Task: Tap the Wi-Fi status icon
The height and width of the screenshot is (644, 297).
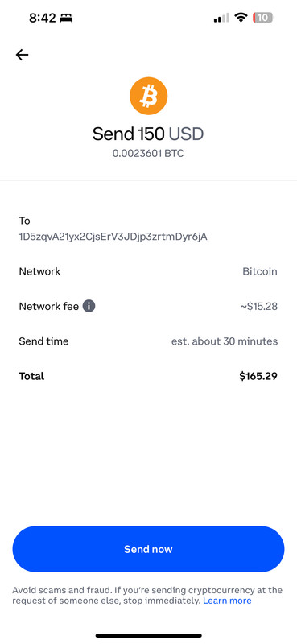Action: pos(241,18)
